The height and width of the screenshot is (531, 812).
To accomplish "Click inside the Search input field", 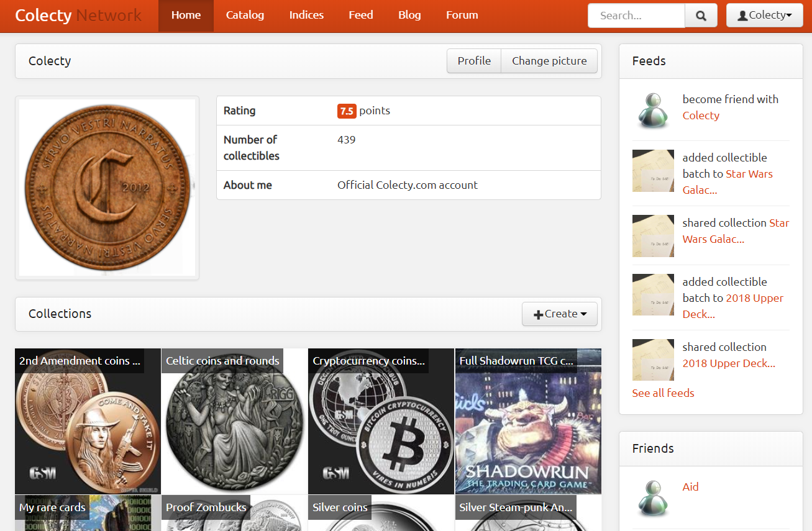I will (636, 15).
